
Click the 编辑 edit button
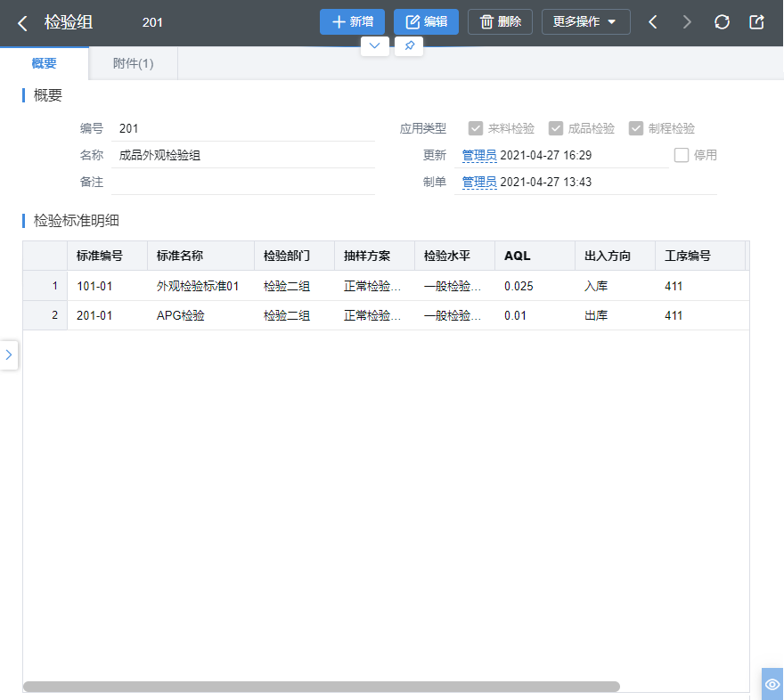(x=426, y=22)
